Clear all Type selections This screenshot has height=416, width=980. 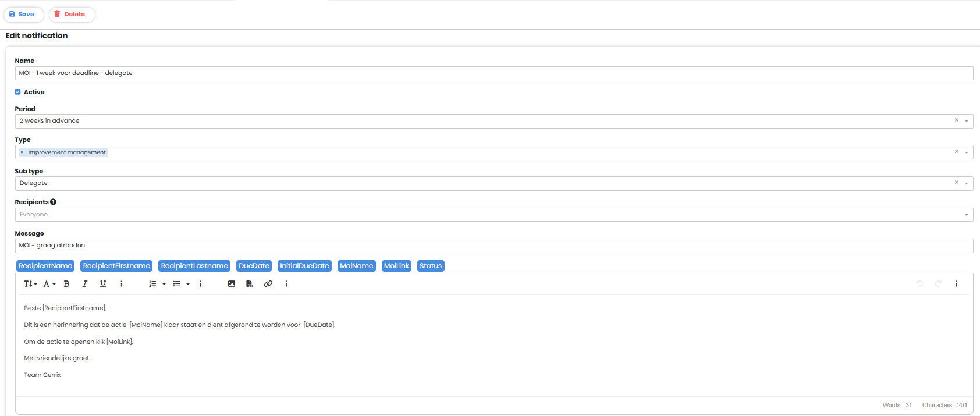coord(956,152)
